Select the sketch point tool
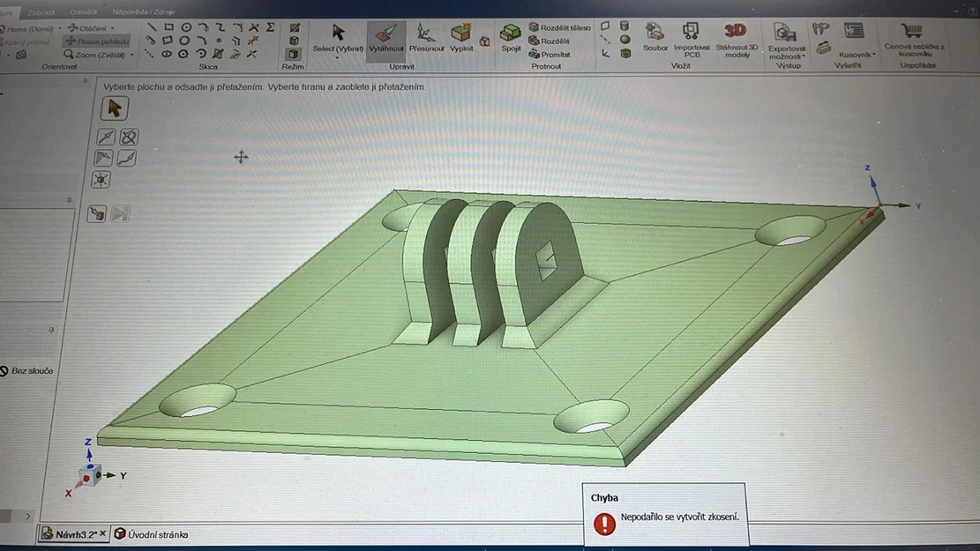This screenshot has width=980, height=551. (219, 41)
